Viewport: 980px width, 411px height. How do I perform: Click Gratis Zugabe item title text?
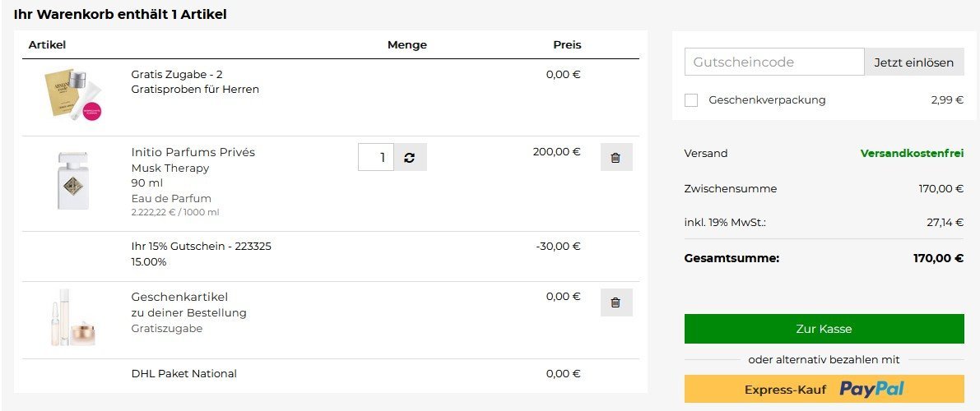(x=176, y=74)
